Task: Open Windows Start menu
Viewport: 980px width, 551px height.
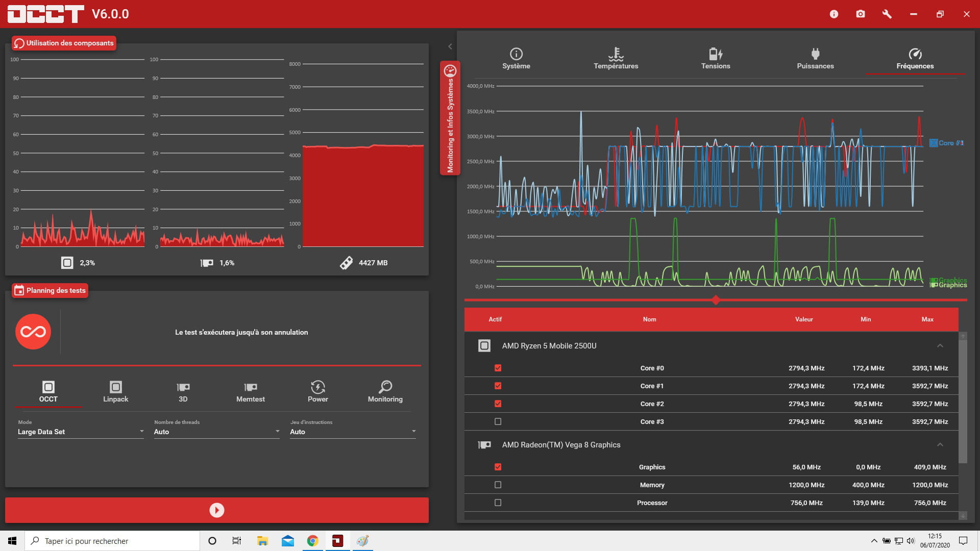Action: click(x=12, y=541)
